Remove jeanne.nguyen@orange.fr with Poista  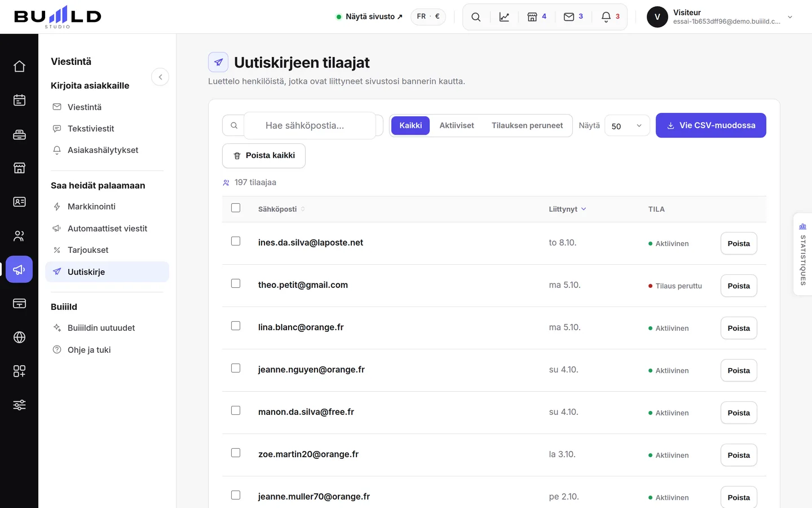(x=739, y=370)
